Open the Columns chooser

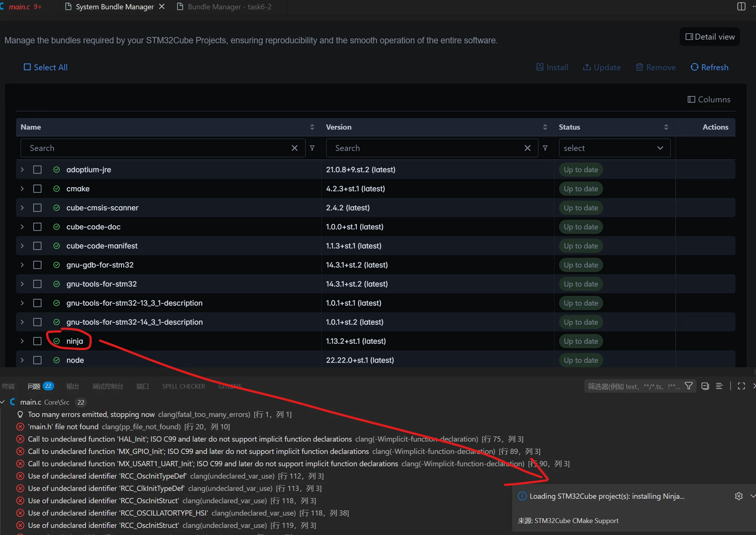pos(709,99)
